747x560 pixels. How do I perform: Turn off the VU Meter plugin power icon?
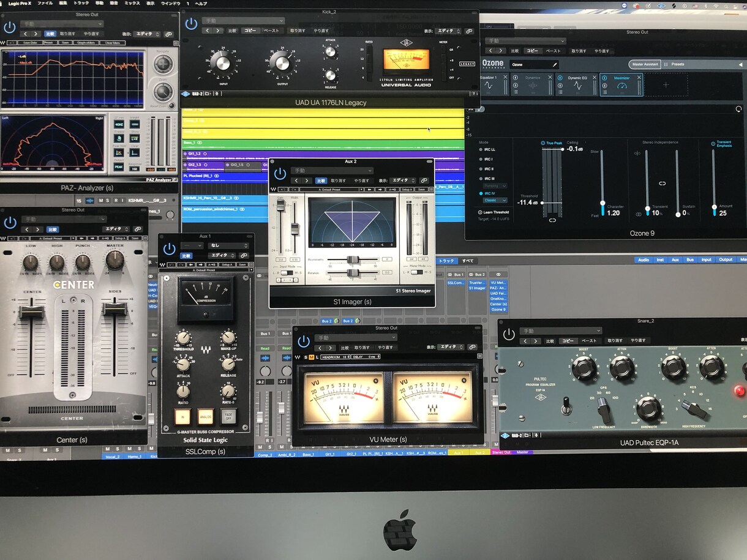pyautogui.click(x=303, y=340)
